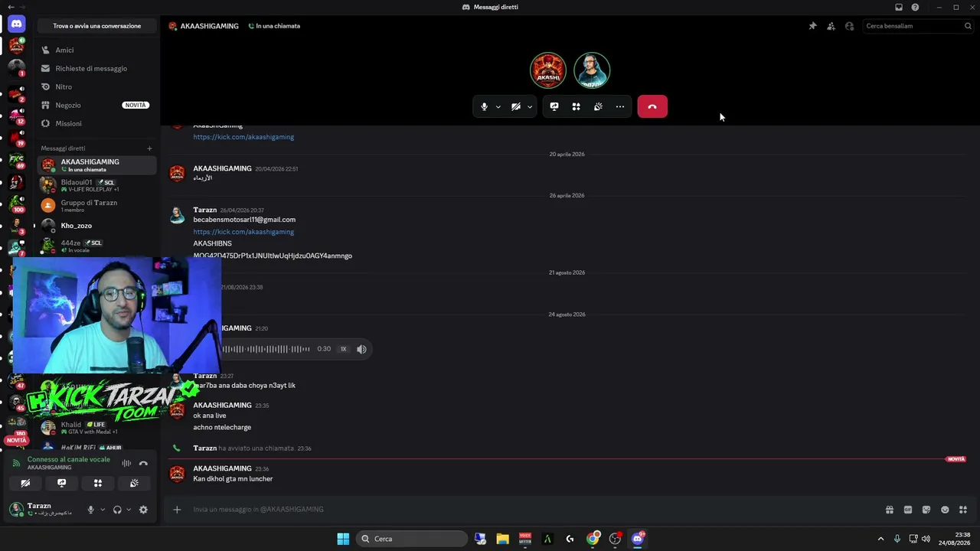Mute microphone in the user panel
980x551 pixels.
point(90,510)
